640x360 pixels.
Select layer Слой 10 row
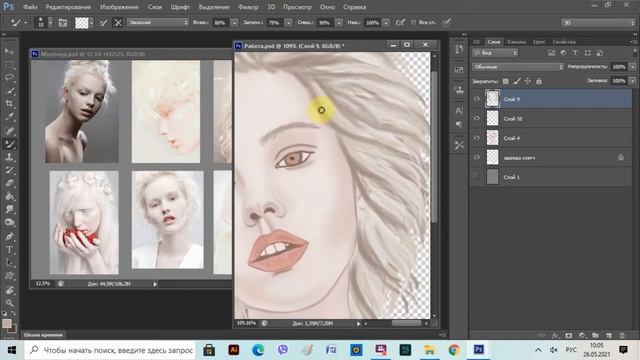(x=551, y=118)
